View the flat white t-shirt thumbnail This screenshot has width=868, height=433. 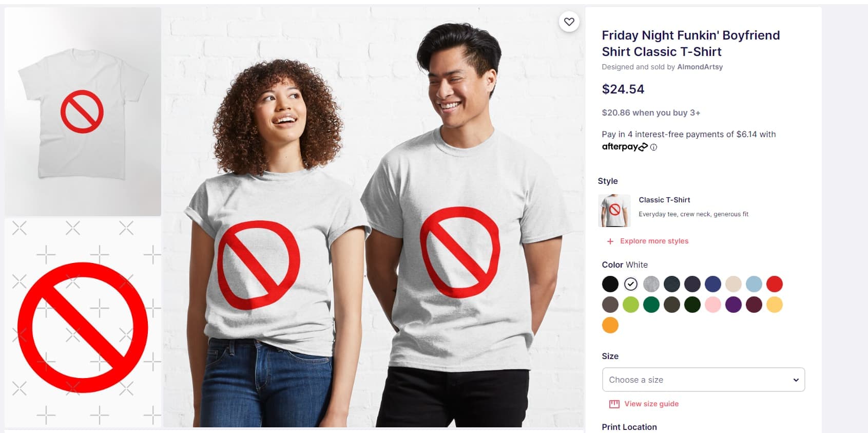(83, 111)
